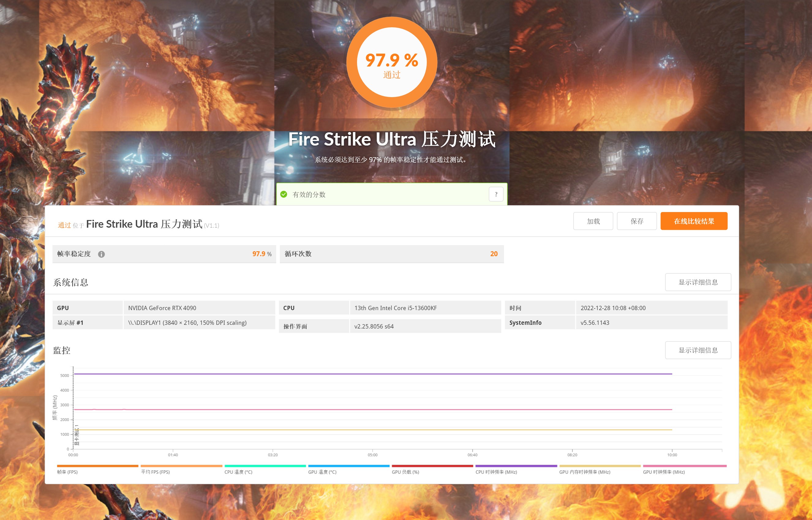
Task: Click the info icon next to 帧率稳定度
Action: pyautogui.click(x=102, y=254)
